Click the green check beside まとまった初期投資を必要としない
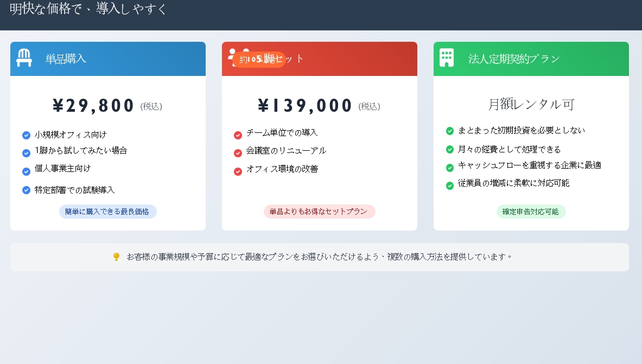The image size is (642, 364). pos(449,131)
